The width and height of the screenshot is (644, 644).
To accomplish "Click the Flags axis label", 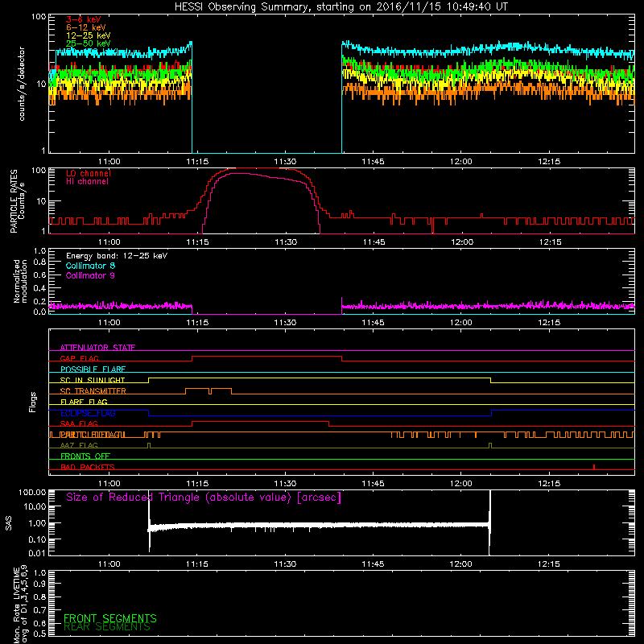I will click(33, 402).
